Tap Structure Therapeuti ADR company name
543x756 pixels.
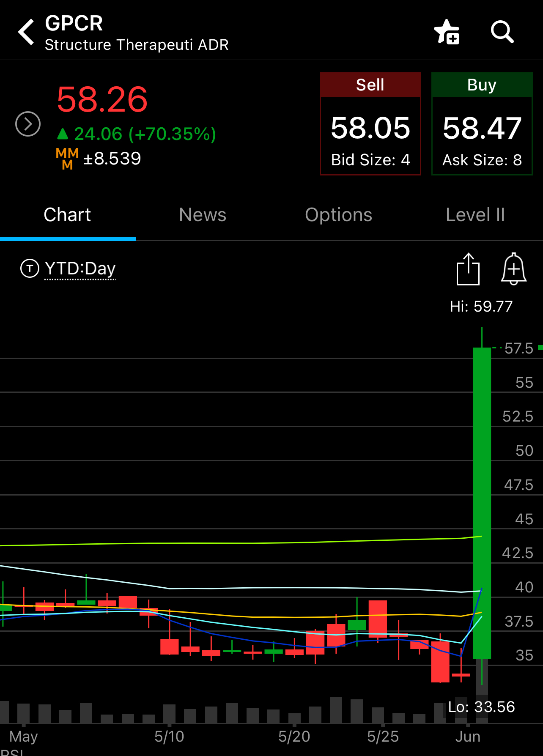[137, 45]
